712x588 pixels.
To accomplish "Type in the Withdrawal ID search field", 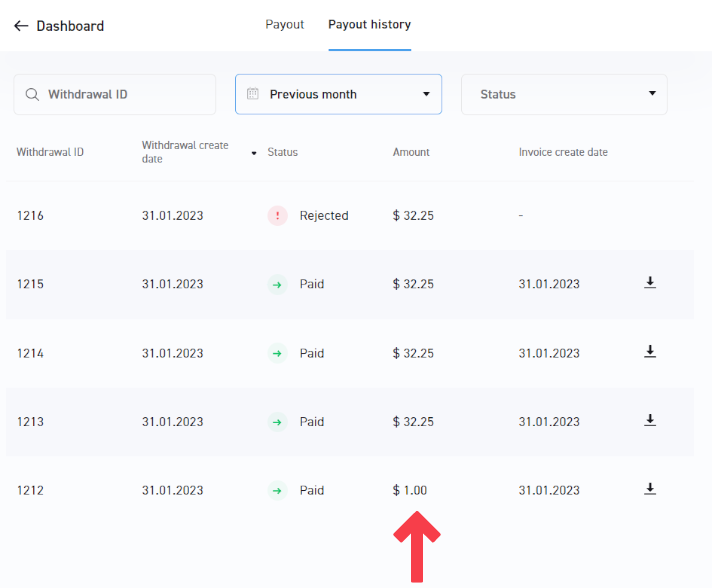I will click(x=125, y=94).
